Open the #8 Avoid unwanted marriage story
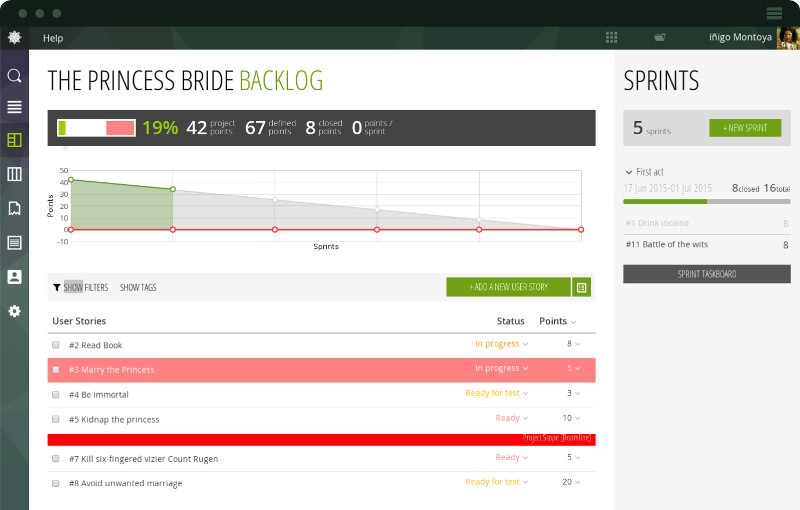The height and width of the screenshot is (510, 800). [126, 483]
